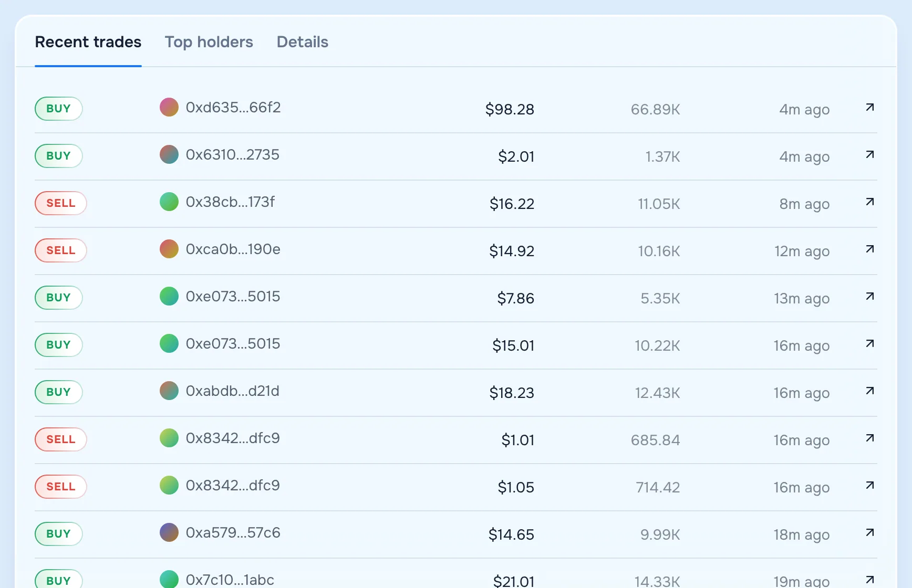Select address 0xe073...5015 in the $7.86 row

coord(233,297)
